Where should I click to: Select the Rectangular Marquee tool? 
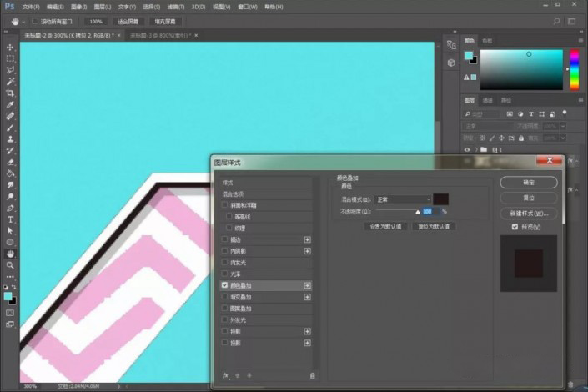pyautogui.click(x=10, y=58)
